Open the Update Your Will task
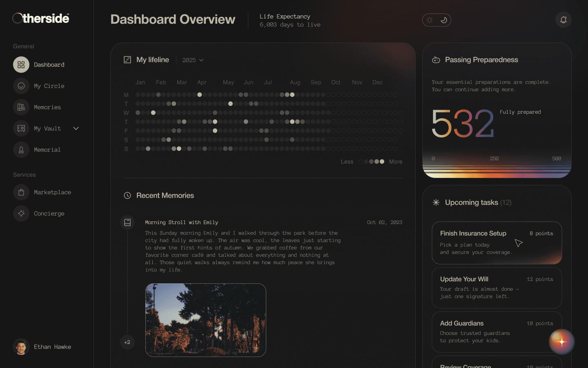 click(x=497, y=288)
